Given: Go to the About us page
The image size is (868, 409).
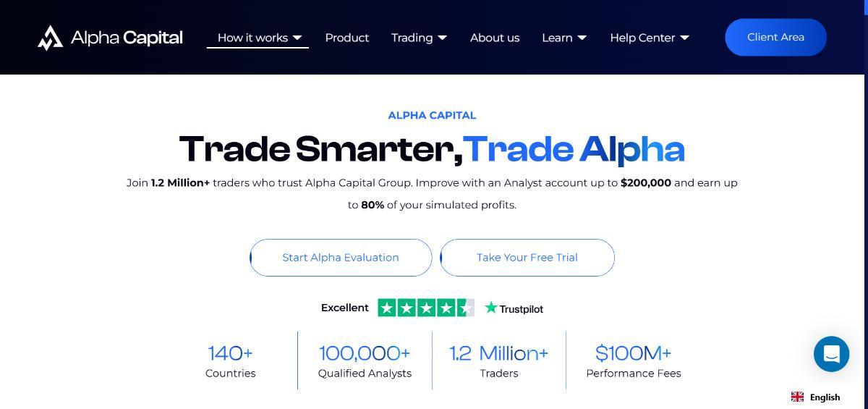Looking at the screenshot, I should [x=495, y=38].
